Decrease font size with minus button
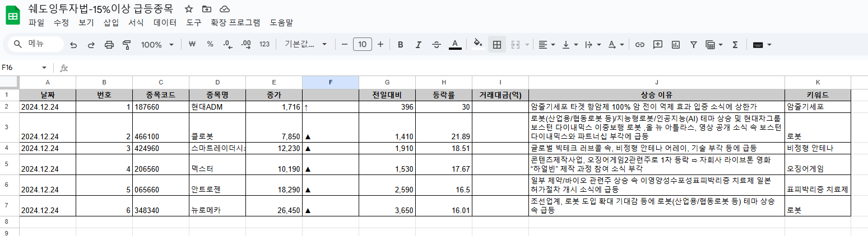This screenshot has width=868, height=236. [x=344, y=44]
